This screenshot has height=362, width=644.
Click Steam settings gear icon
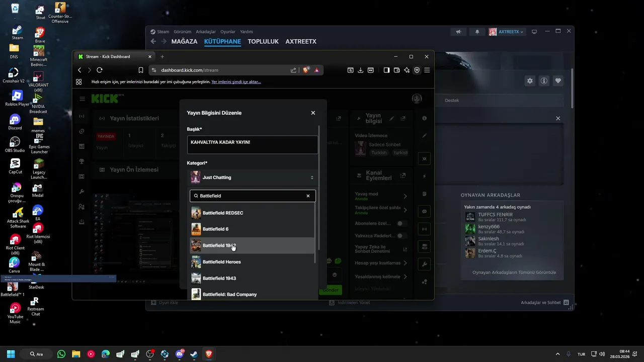point(530,80)
